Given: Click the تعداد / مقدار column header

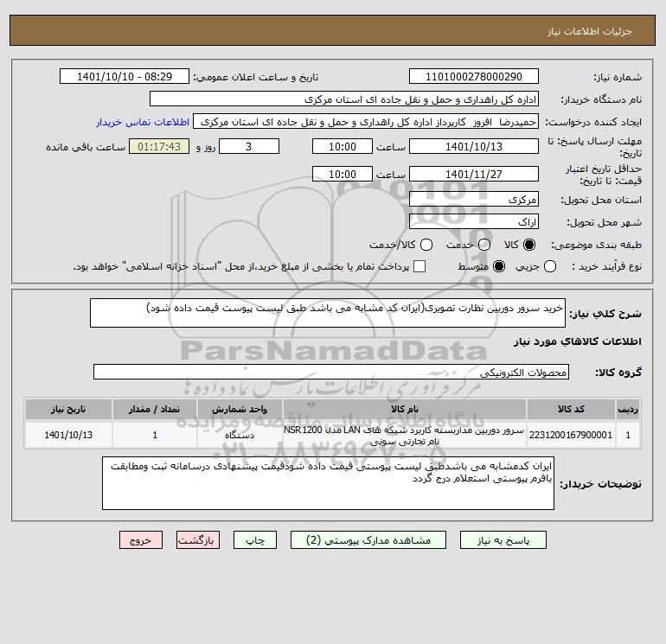Looking at the screenshot, I should (x=155, y=409).
